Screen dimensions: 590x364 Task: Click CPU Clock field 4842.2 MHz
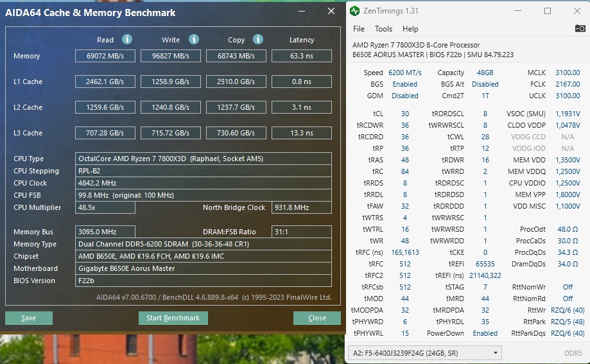[203, 183]
